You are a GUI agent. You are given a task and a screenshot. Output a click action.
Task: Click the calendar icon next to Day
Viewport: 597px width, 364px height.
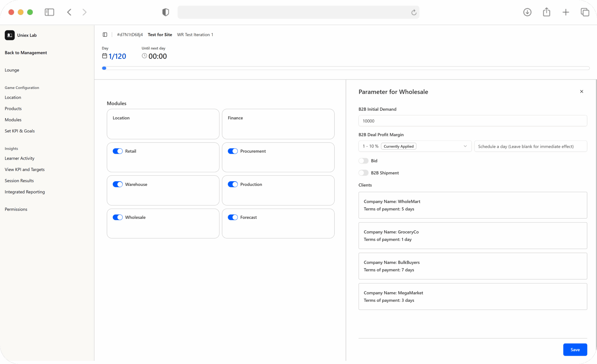pyautogui.click(x=104, y=56)
